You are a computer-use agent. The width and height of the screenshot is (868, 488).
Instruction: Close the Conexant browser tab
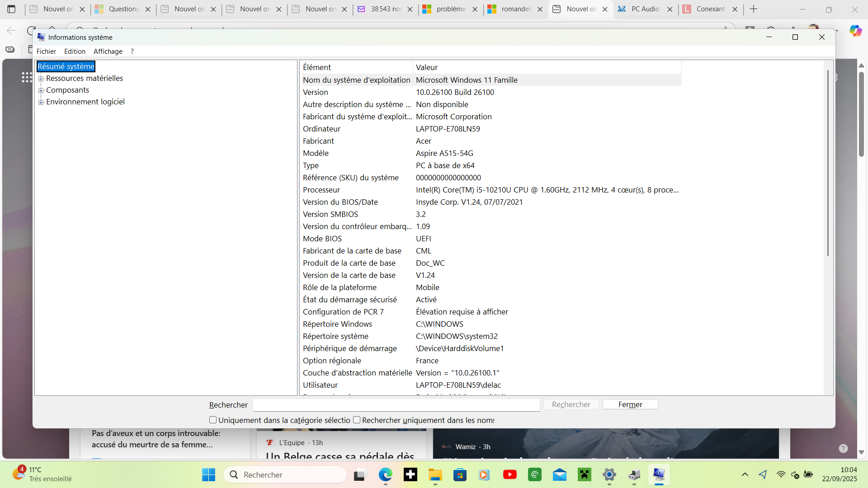coord(735,9)
